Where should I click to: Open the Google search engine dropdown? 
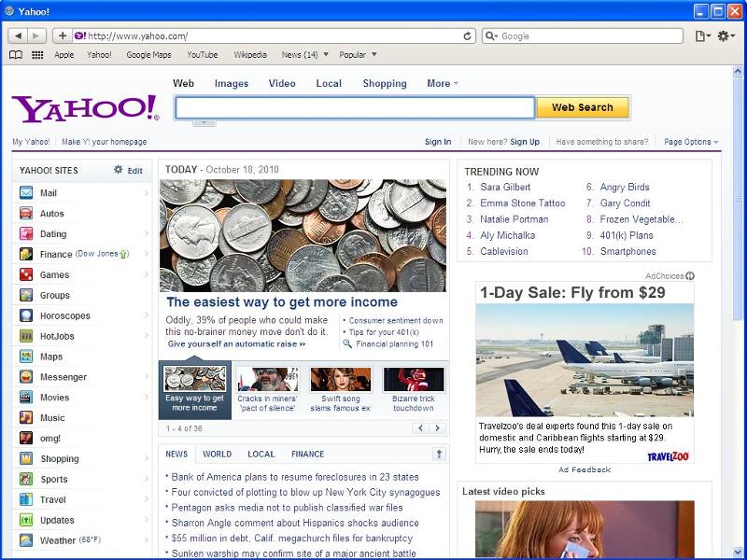pyautogui.click(x=491, y=36)
